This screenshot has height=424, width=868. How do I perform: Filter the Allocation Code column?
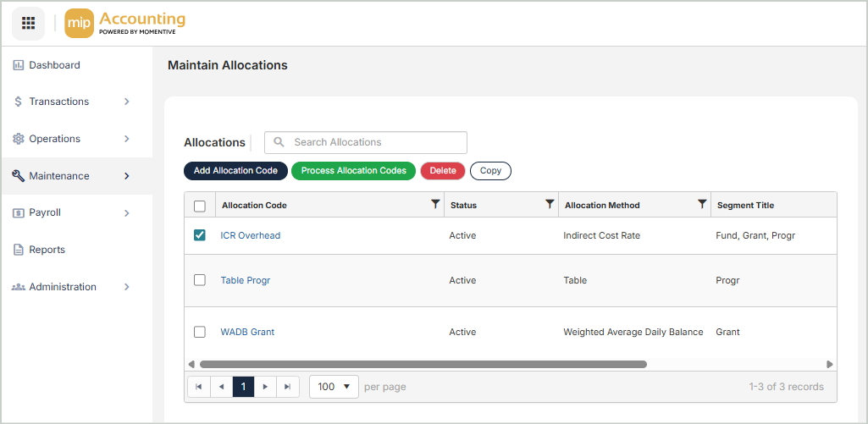pos(435,204)
